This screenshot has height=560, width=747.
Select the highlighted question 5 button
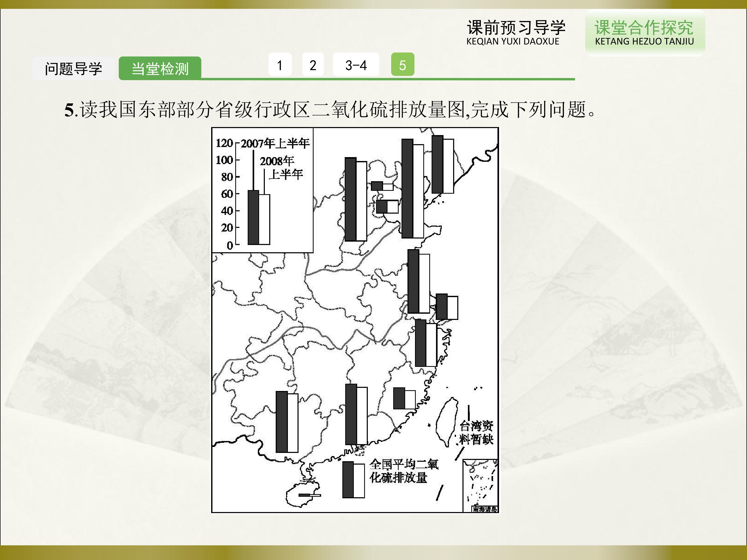point(403,65)
